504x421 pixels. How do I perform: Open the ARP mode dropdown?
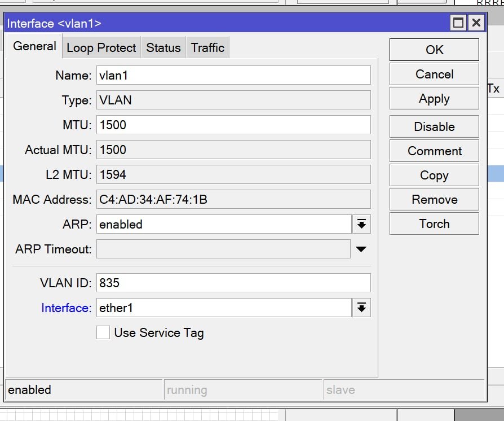361,224
